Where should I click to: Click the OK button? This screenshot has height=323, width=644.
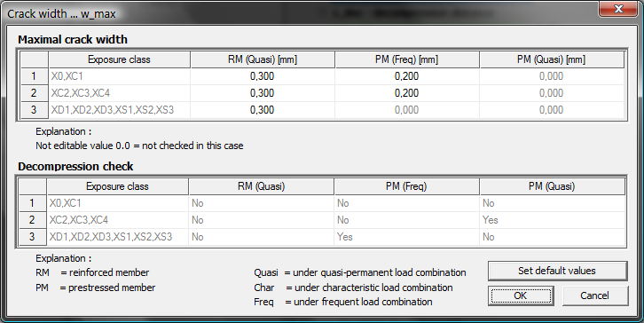point(521,295)
